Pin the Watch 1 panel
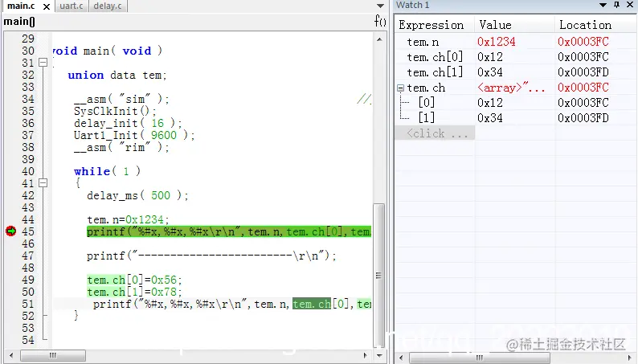The width and height of the screenshot is (638, 364). (616, 5)
